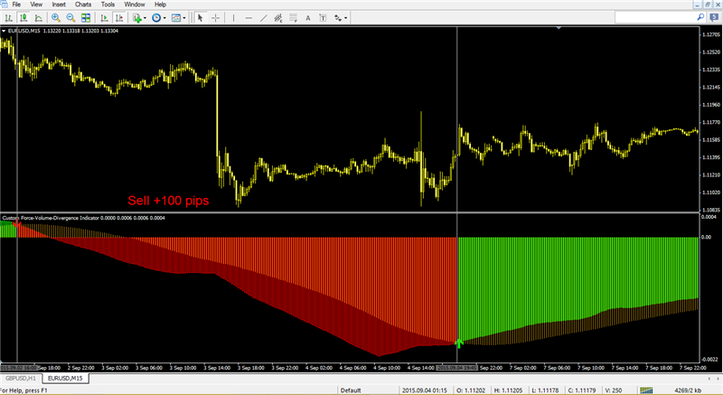Open the Insert menu
This screenshot has width=723, height=395.
[x=59, y=4]
